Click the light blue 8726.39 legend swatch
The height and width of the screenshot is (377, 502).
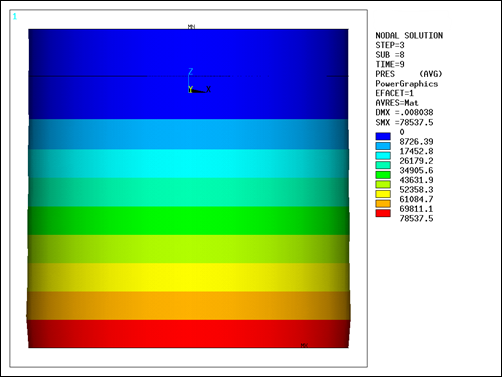383,146
